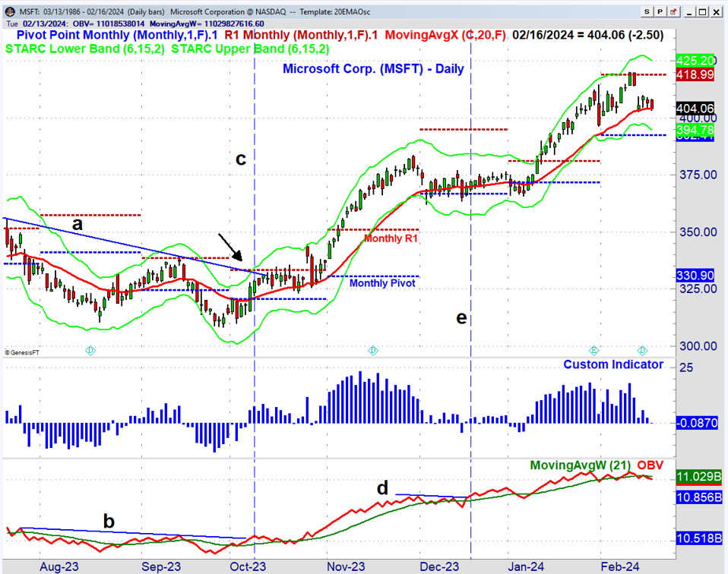Select the MovingAvgW (21) label
Viewport: 728px width, 574px height.
[x=580, y=465]
